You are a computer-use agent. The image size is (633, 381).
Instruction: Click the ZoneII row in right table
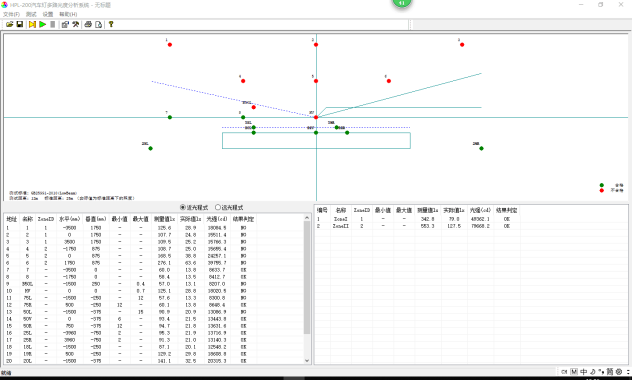coord(417,226)
